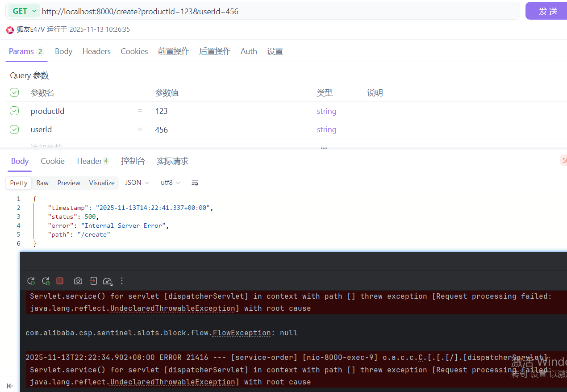Viewport: 567px width, 392px height.
Task: Select the Preview view button
Action: coord(69,183)
